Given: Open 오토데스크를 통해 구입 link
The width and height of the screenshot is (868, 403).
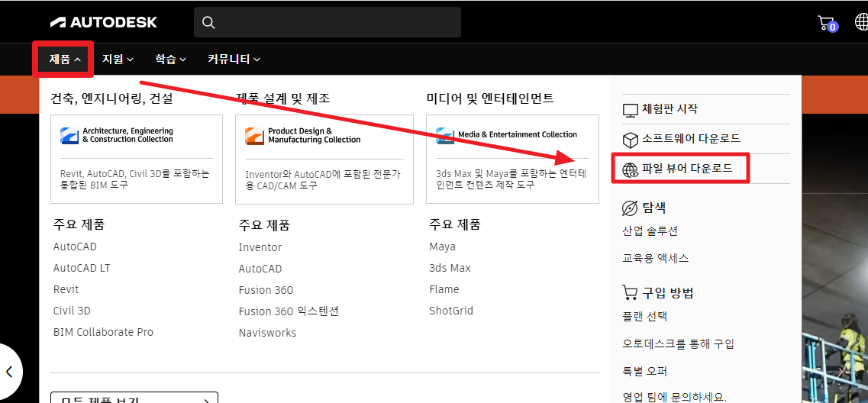Looking at the screenshot, I should pos(678,343).
